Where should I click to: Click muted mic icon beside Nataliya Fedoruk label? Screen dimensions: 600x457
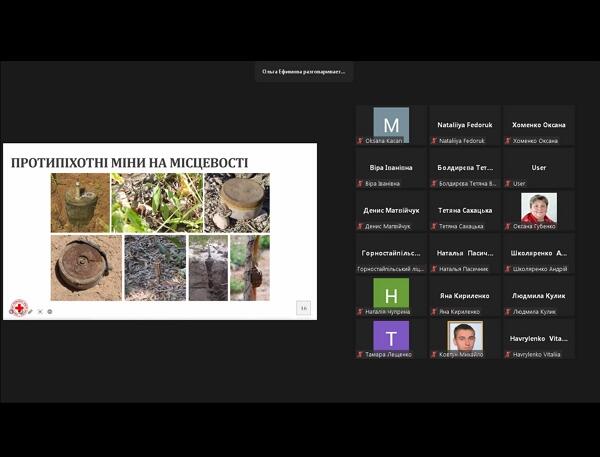tap(434, 141)
